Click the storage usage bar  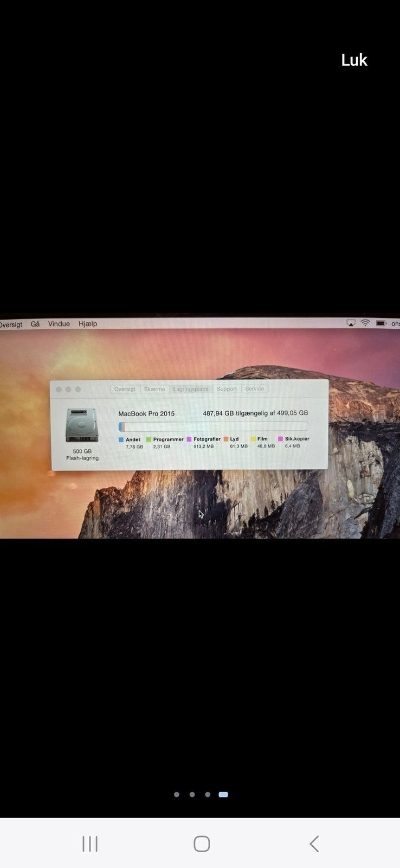[213, 426]
